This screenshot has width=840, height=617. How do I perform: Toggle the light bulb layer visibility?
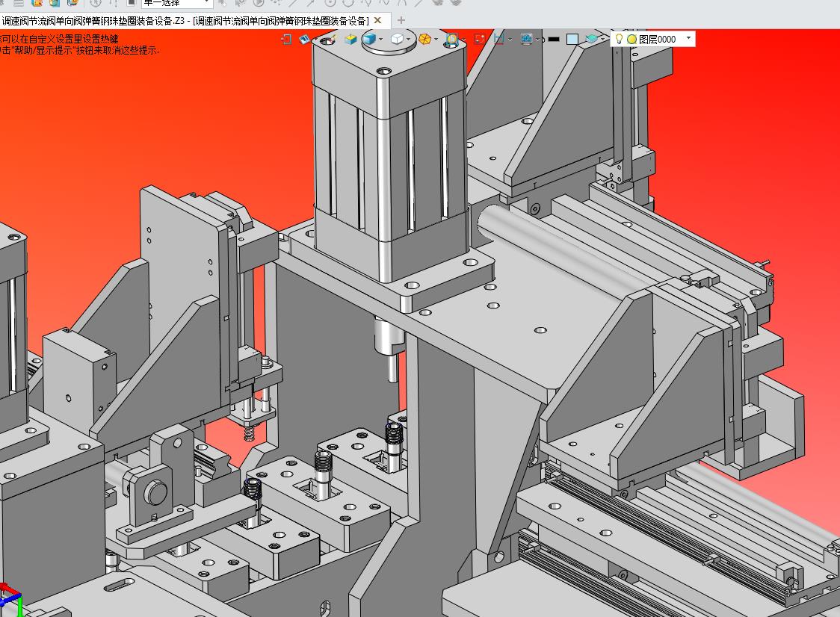[620, 39]
